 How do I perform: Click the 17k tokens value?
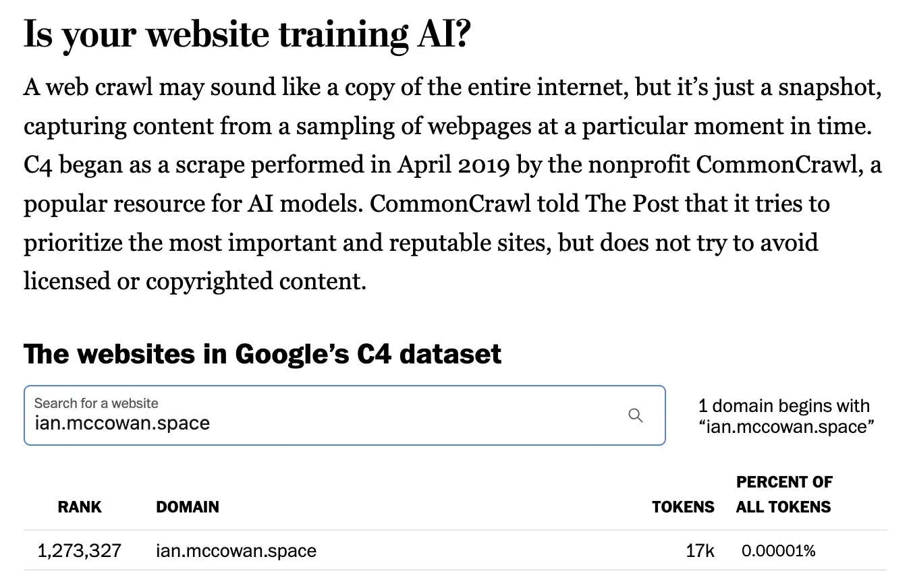(700, 551)
